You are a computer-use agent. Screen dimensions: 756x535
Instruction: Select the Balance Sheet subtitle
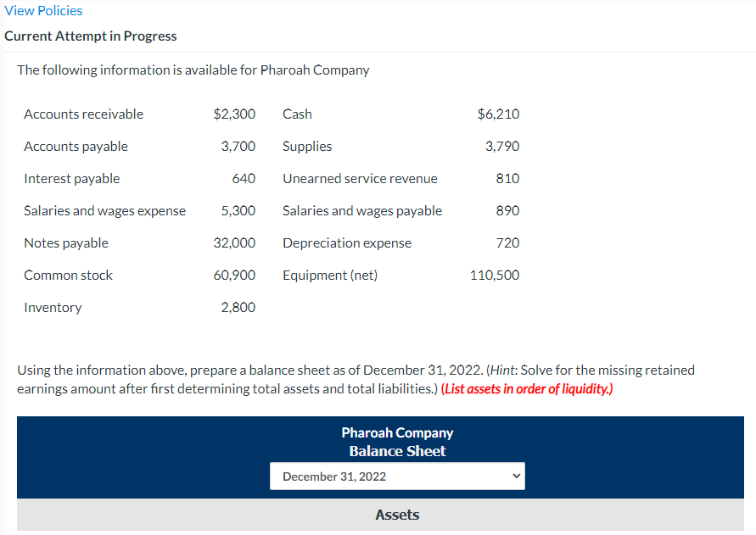pyautogui.click(x=397, y=450)
